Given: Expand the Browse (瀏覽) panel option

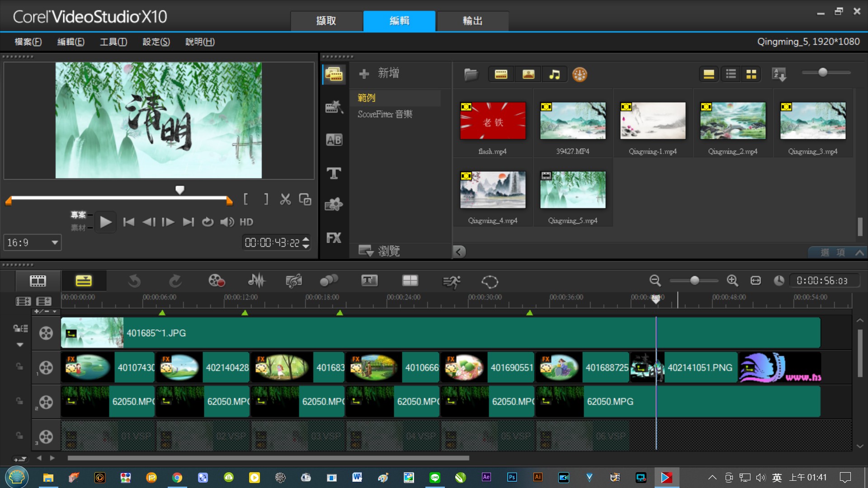Looking at the screenshot, I should pyautogui.click(x=379, y=251).
